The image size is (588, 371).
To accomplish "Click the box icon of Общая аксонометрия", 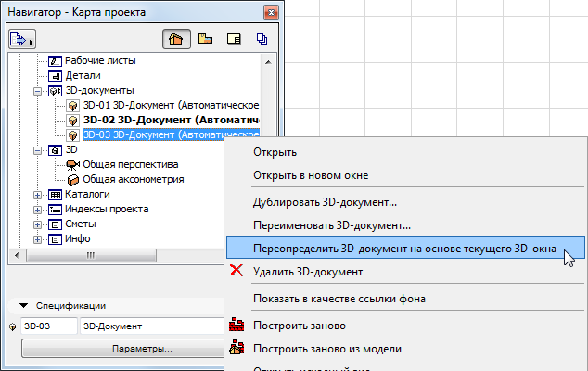I will click(72, 180).
